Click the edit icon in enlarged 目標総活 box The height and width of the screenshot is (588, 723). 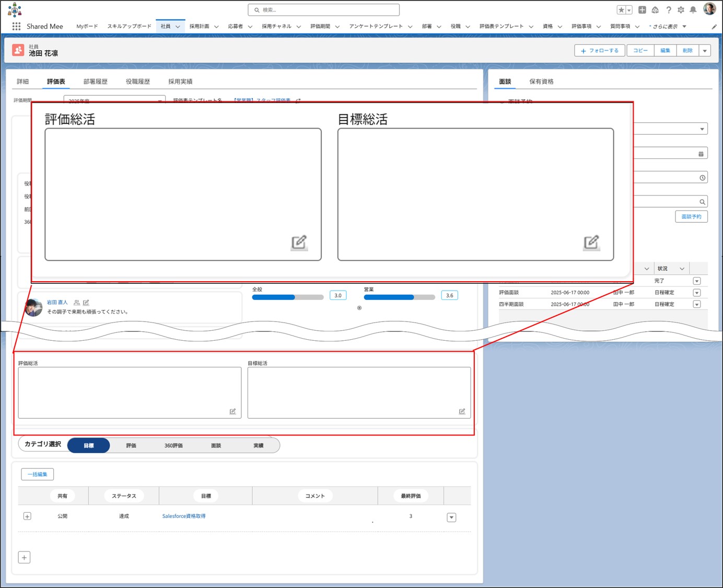591,243
